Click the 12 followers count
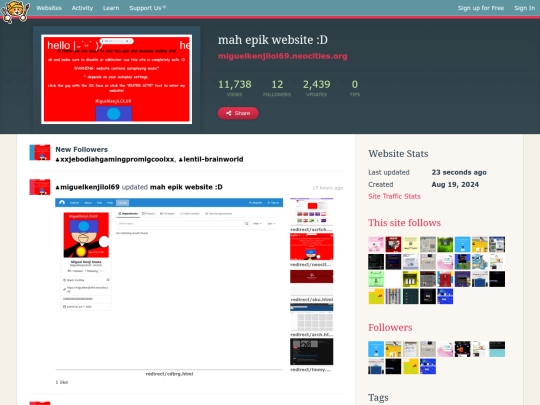 pyautogui.click(x=277, y=88)
